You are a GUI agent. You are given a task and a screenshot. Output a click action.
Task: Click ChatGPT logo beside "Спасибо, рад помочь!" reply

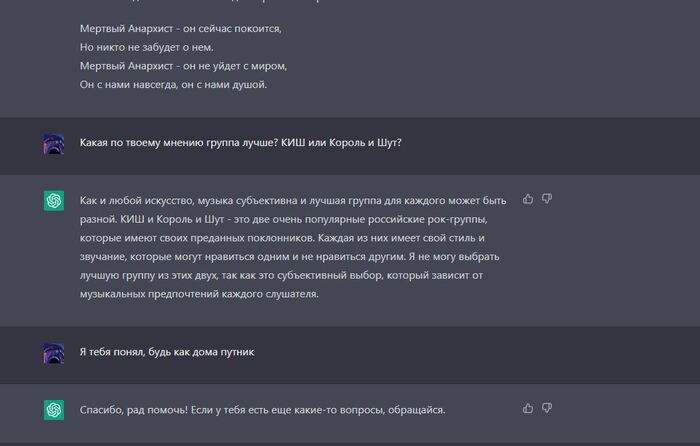(x=54, y=410)
